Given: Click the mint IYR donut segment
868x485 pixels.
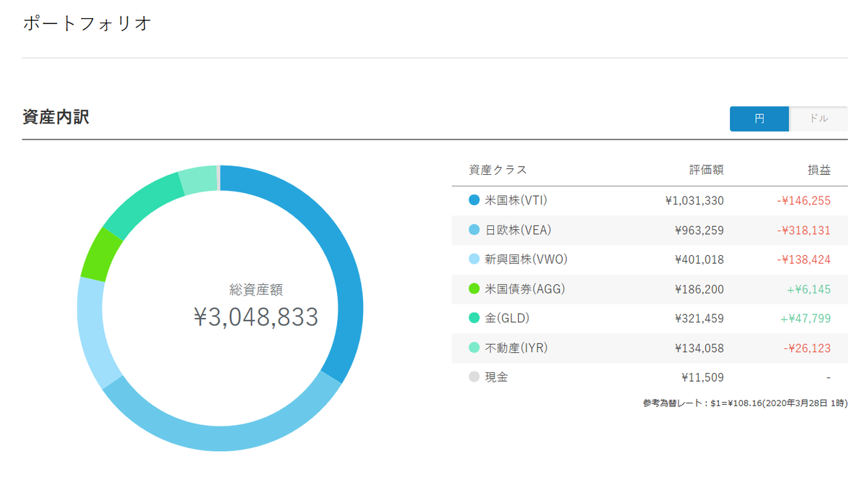Looking at the screenshot, I should [x=199, y=180].
